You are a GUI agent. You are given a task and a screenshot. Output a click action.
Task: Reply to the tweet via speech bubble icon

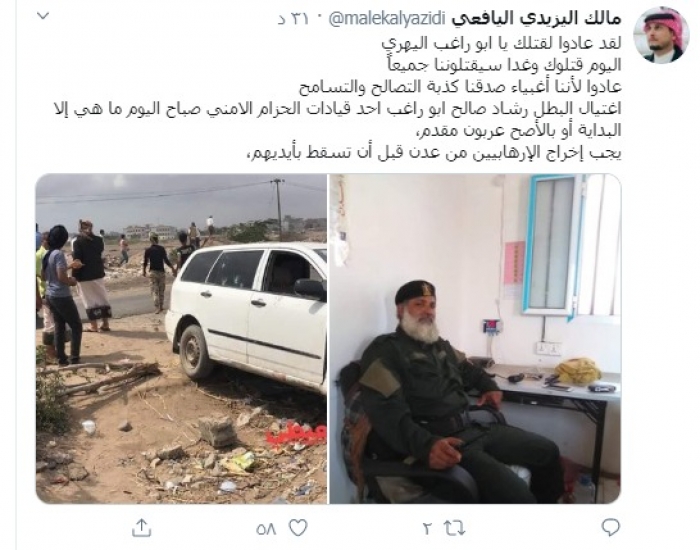click(x=610, y=528)
